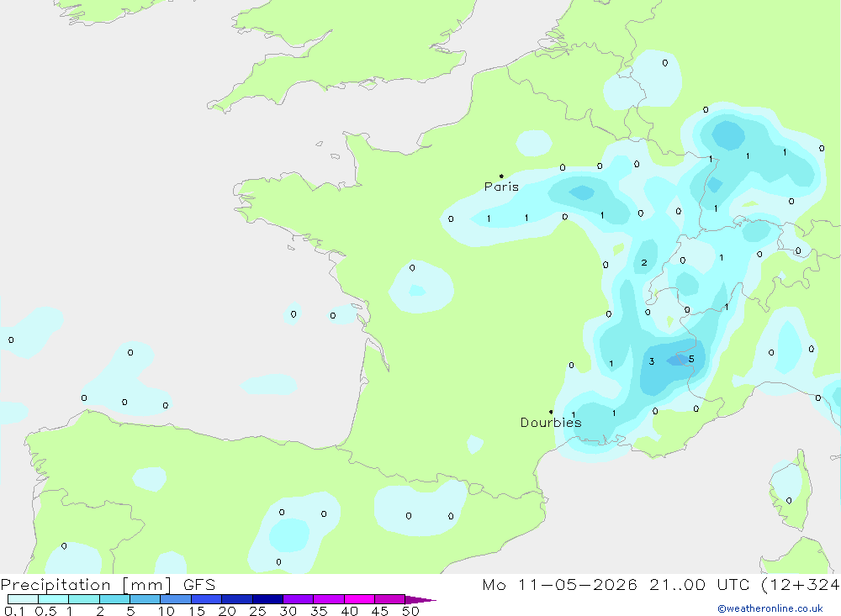The height and width of the screenshot is (616, 841).
Task: Click the legend tick label 0.5
Action: click(45, 611)
